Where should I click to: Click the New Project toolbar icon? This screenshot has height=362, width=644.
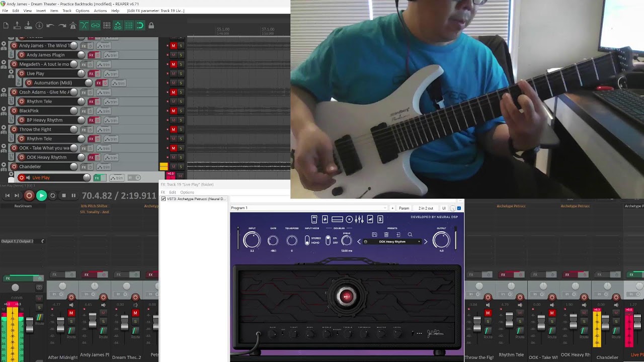click(6, 25)
